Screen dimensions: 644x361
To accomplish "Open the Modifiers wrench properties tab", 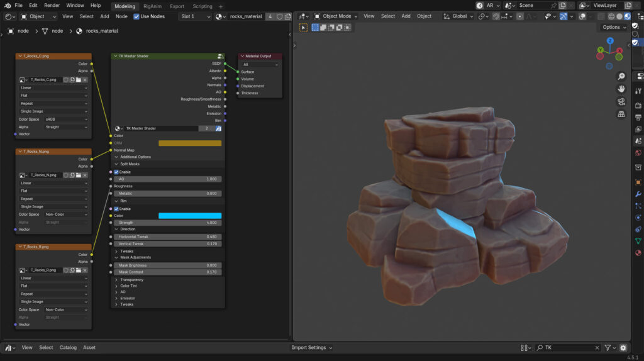I will (x=638, y=194).
